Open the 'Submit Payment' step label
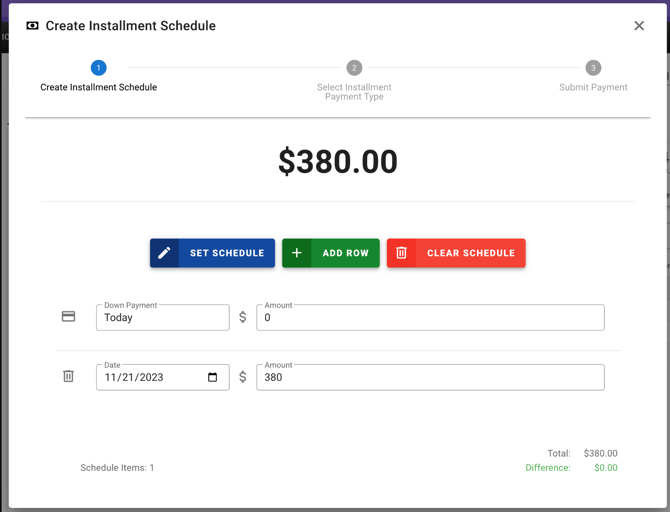The height and width of the screenshot is (512, 670). pyautogui.click(x=593, y=88)
